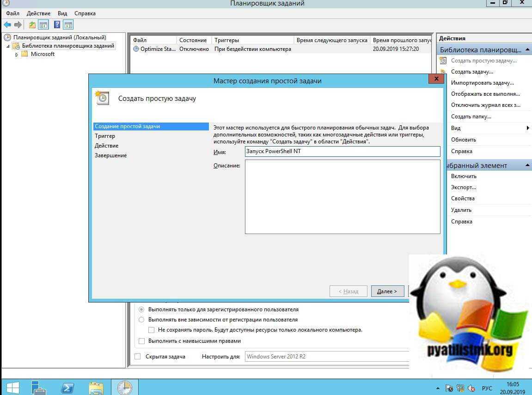532x395 pixels.
Task: Toggle the action pane toolbar icon
Action: click(68, 25)
